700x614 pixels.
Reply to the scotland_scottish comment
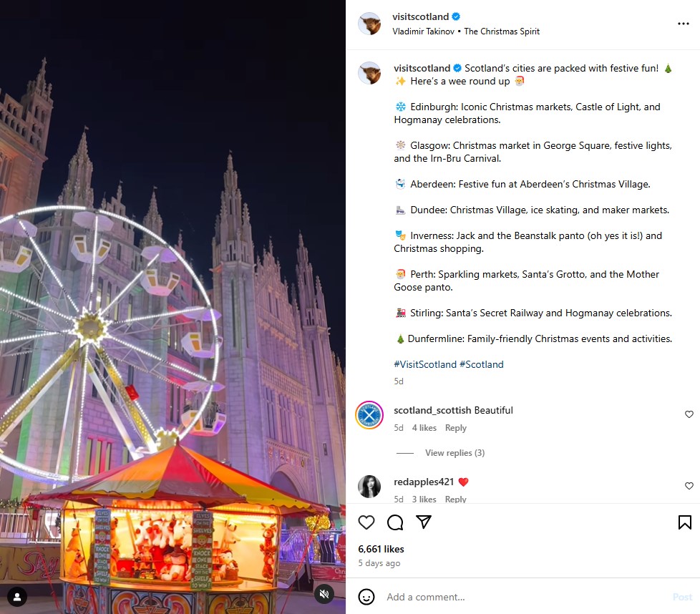[455, 427]
